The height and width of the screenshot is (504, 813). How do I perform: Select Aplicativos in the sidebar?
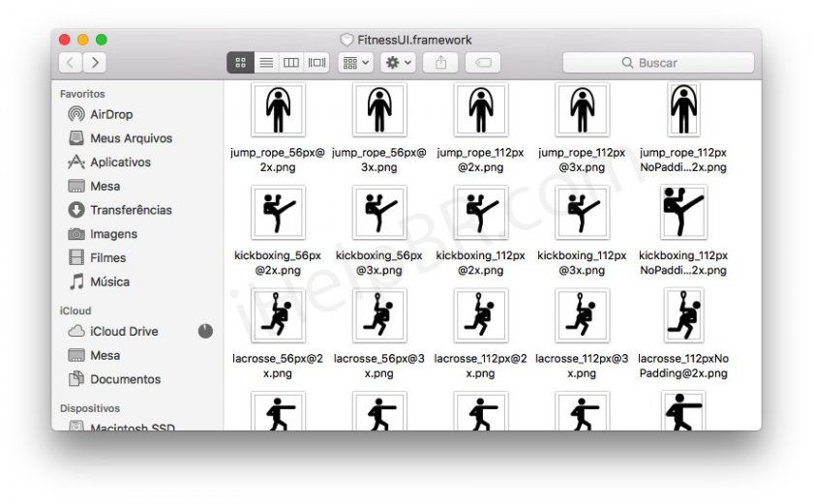[x=120, y=163]
